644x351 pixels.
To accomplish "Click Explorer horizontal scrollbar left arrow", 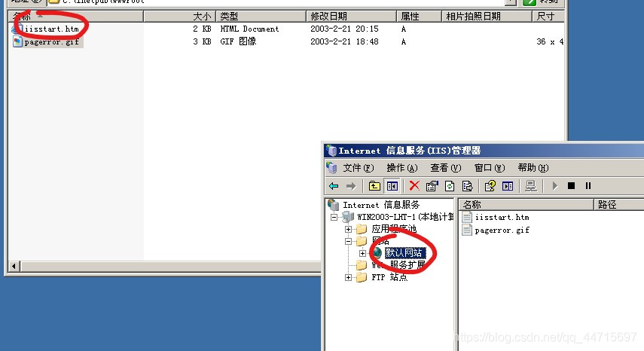I will [14, 266].
